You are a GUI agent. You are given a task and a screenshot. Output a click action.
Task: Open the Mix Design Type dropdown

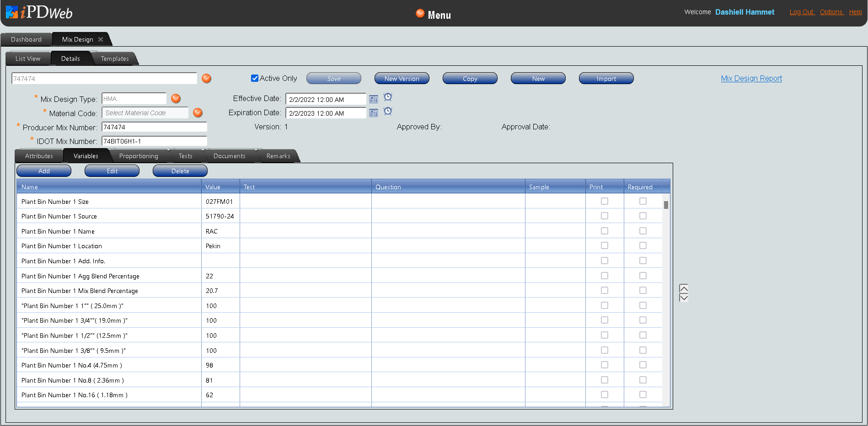coord(176,99)
